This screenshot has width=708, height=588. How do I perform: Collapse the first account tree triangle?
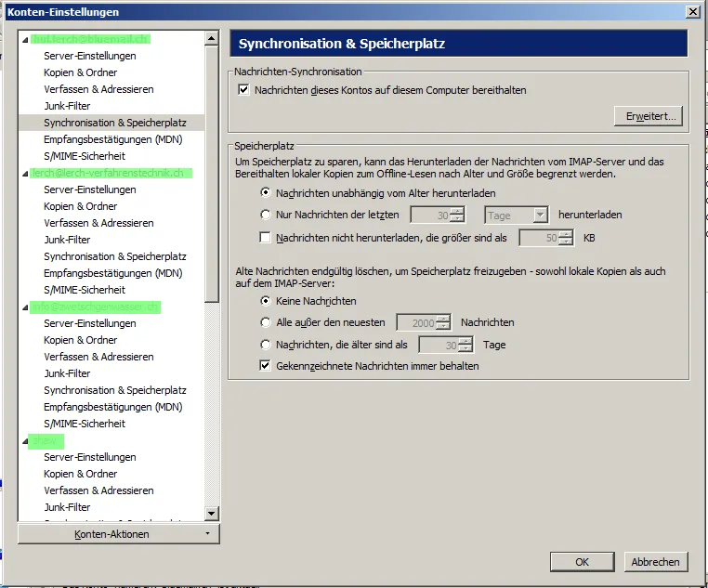(25, 40)
